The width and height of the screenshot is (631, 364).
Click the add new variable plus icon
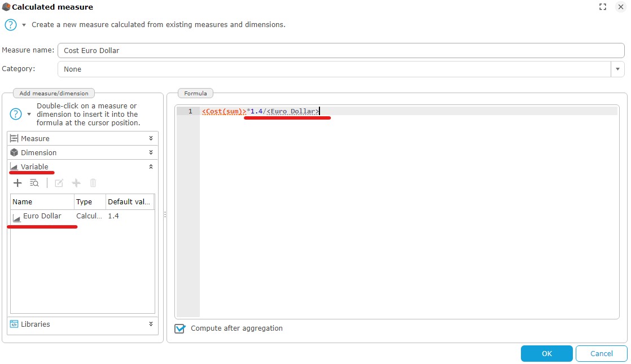(17, 183)
